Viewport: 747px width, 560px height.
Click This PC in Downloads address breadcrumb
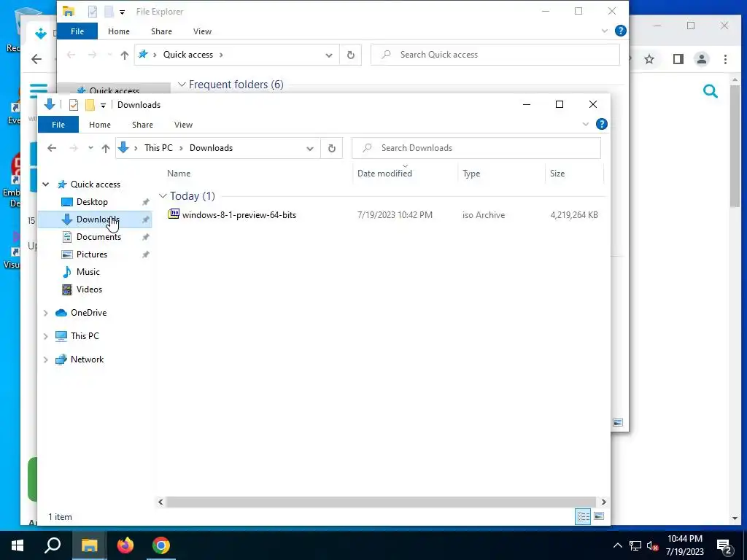pyautogui.click(x=158, y=148)
